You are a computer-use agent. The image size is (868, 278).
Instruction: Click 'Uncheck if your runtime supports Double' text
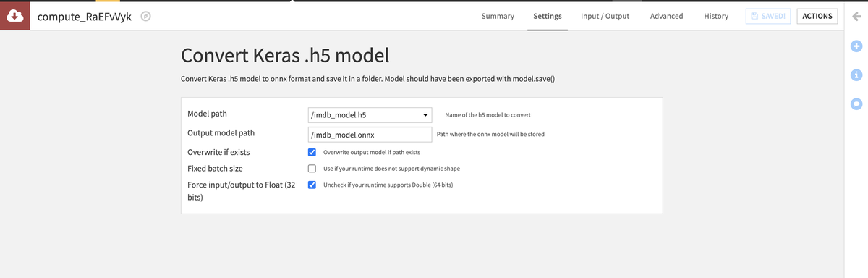[388, 185]
